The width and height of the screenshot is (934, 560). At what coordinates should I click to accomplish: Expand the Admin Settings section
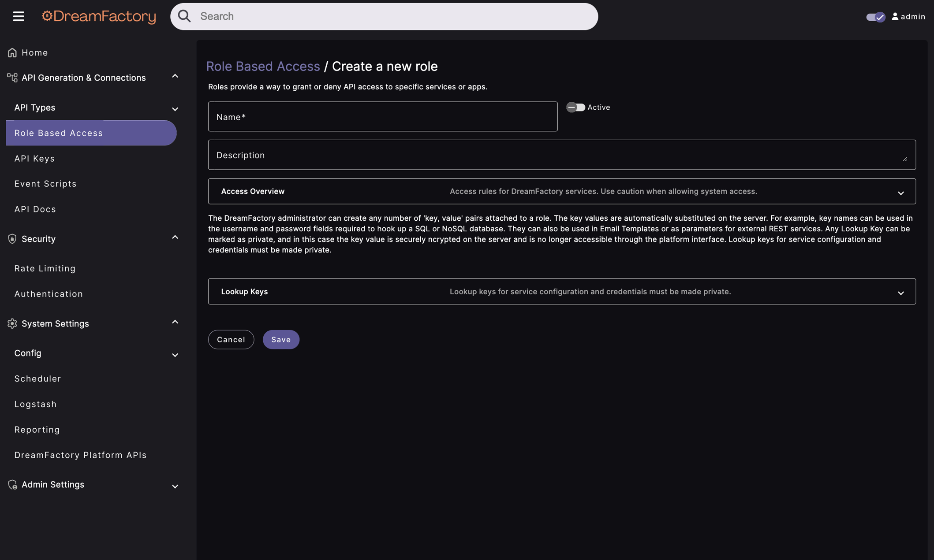[x=175, y=486]
